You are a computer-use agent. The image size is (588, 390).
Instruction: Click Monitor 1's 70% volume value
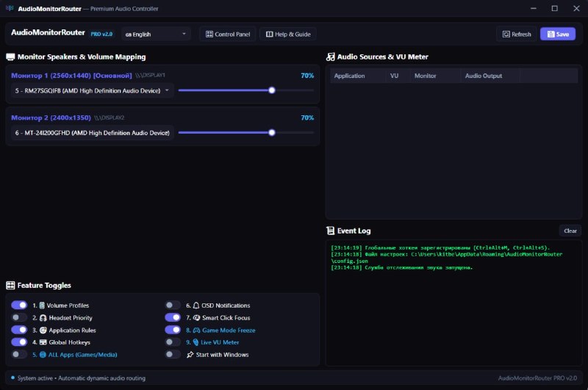pos(307,76)
